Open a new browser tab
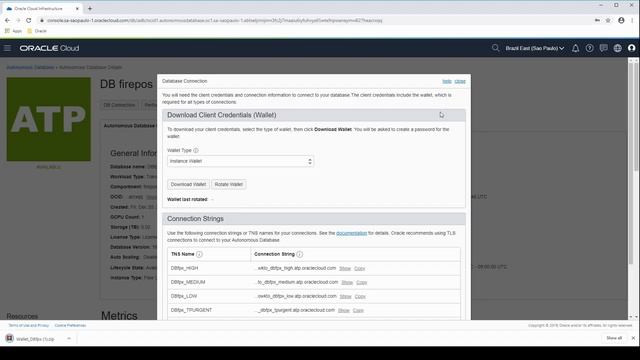 pyautogui.click(x=90, y=8)
